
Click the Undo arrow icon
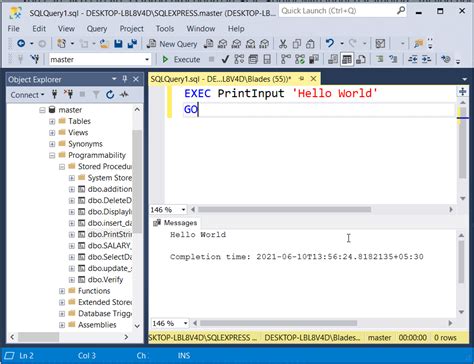pyautogui.click(x=330, y=43)
